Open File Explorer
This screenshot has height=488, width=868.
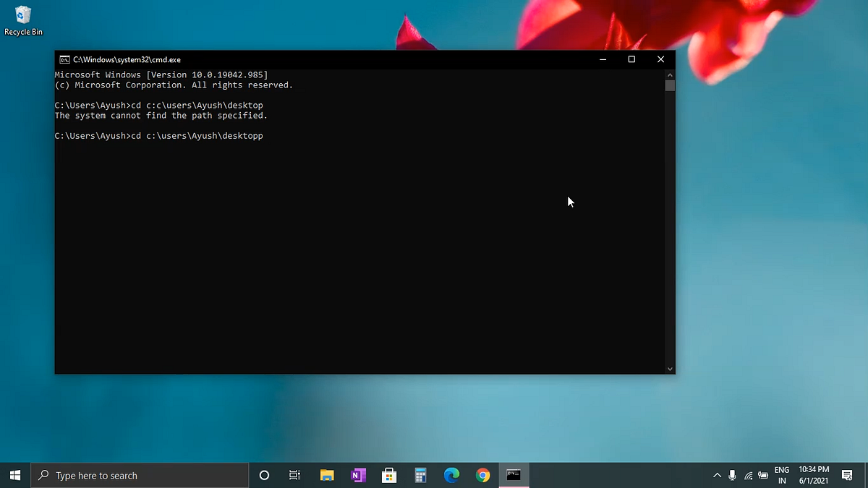327,475
